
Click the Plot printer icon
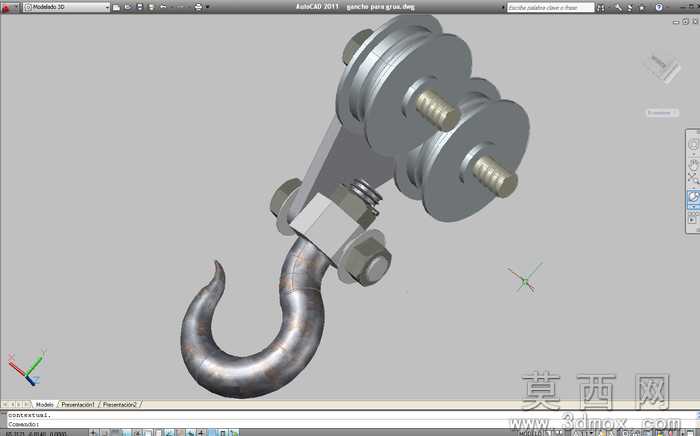(x=198, y=7)
